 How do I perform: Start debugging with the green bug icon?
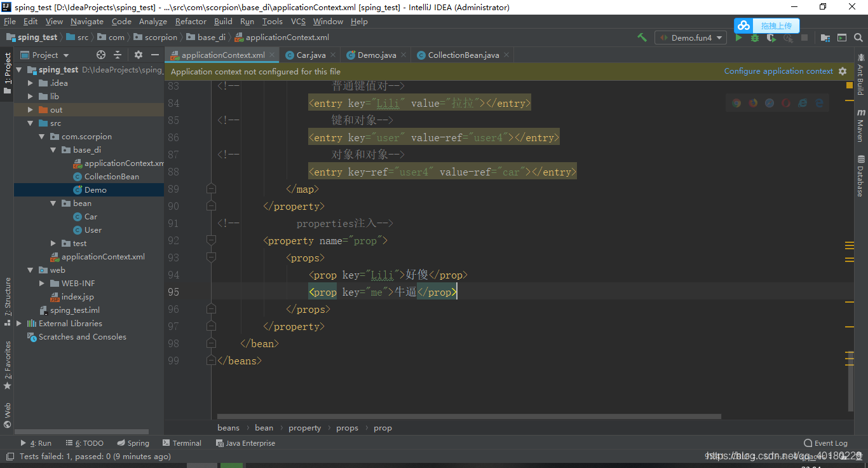coord(755,38)
